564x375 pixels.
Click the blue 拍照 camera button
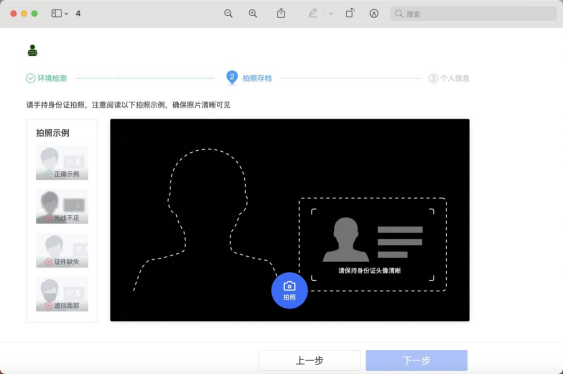pos(289,291)
